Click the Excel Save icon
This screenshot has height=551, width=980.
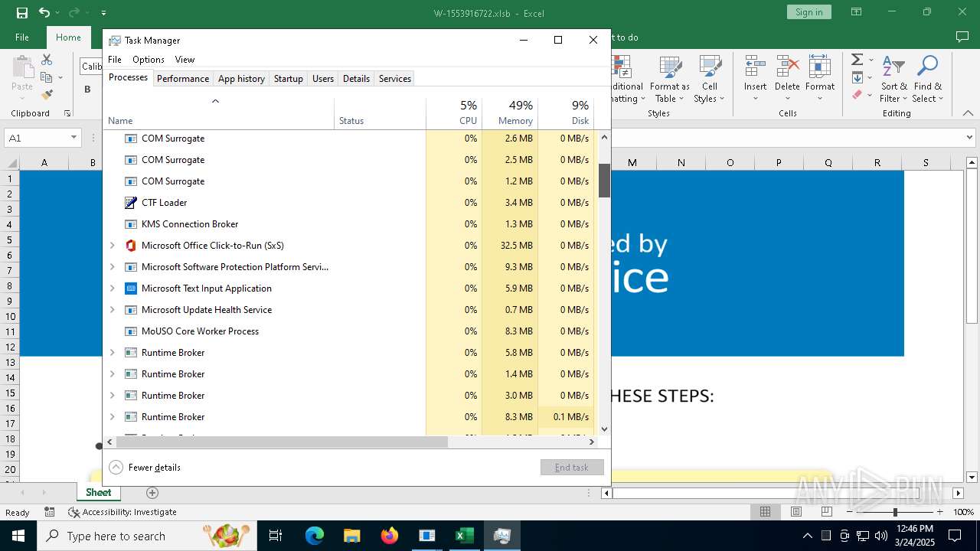pyautogui.click(x=21, y=12)
